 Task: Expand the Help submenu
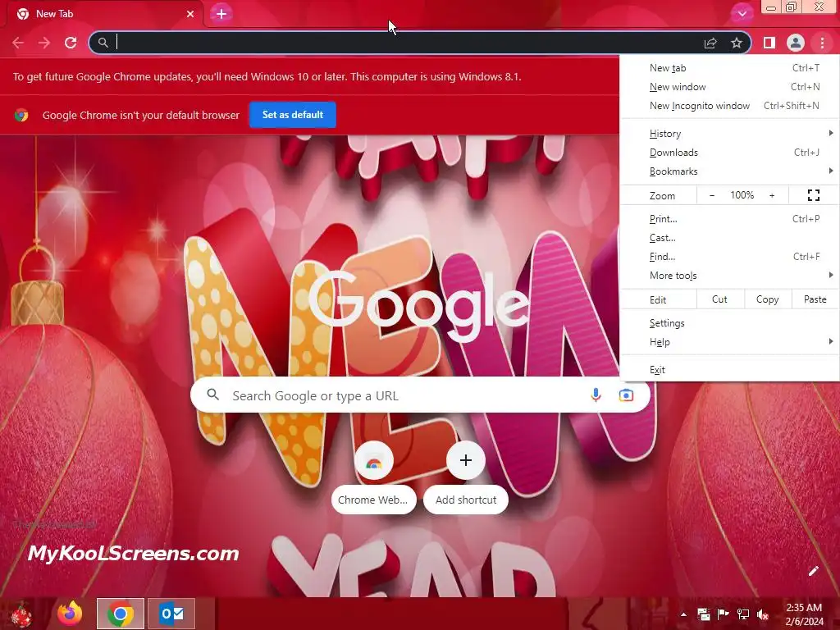click(729, 342)
